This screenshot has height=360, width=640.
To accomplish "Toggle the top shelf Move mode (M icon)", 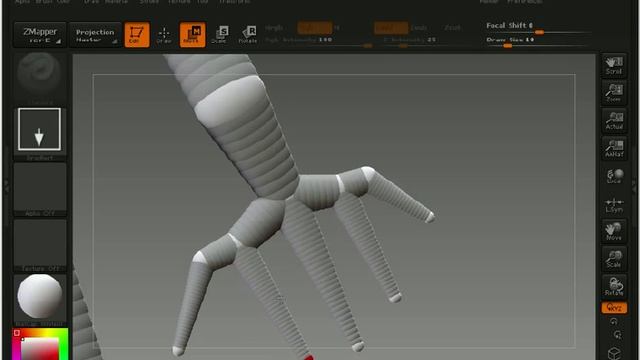I will pos(193,35).
